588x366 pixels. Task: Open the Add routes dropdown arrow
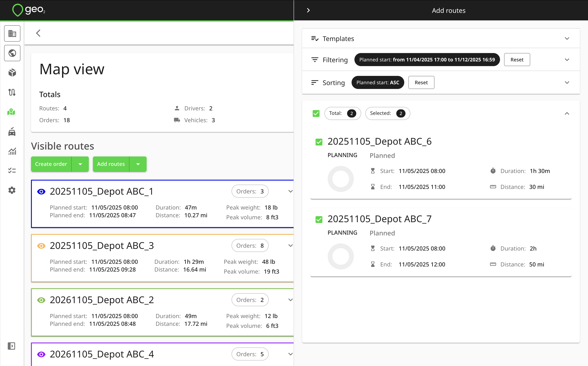(138, 164)
